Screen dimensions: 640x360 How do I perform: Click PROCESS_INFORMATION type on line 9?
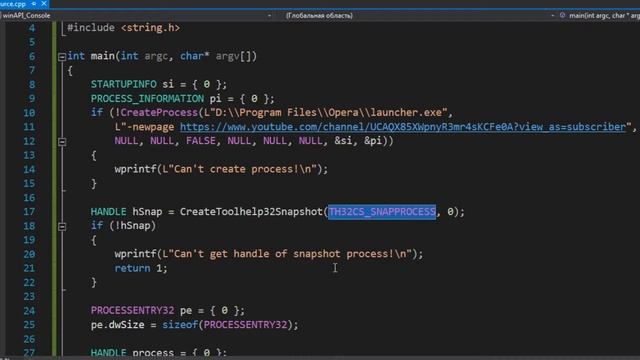point(147,99)
